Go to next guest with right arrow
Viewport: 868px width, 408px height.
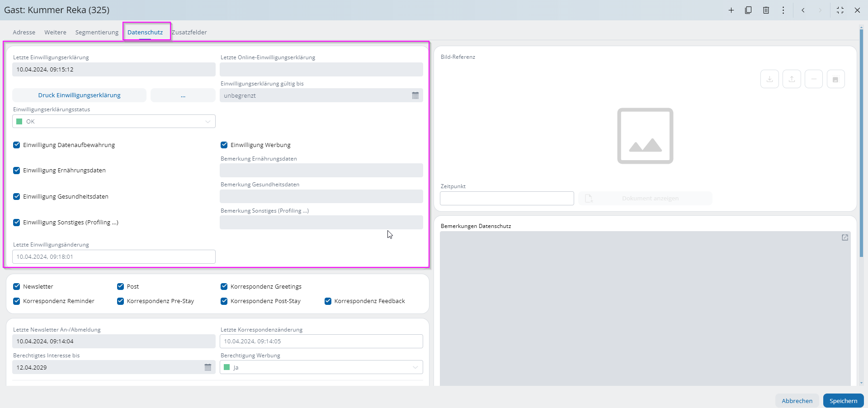point(820,10)
